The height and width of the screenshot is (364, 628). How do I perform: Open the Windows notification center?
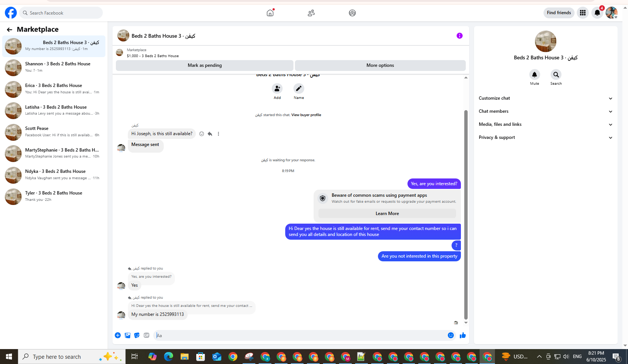tap(616, 357)
